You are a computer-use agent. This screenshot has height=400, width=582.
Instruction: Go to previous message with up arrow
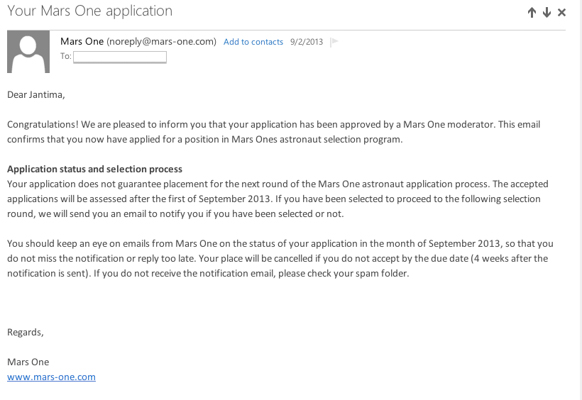[x=532, y=13]
